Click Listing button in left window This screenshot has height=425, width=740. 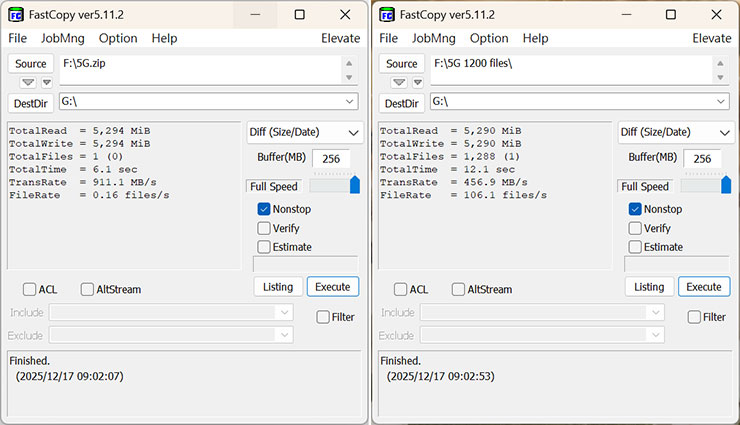278,287
